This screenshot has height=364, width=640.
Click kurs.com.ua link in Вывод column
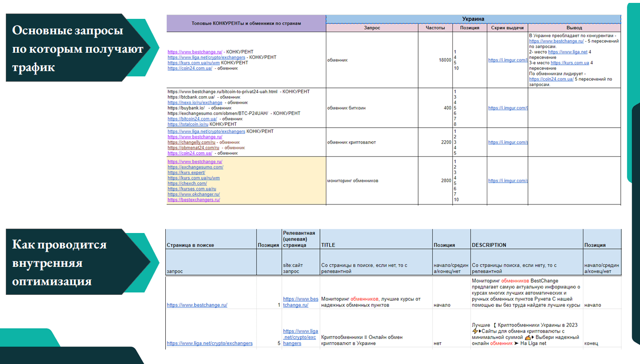tap(569, 63)
